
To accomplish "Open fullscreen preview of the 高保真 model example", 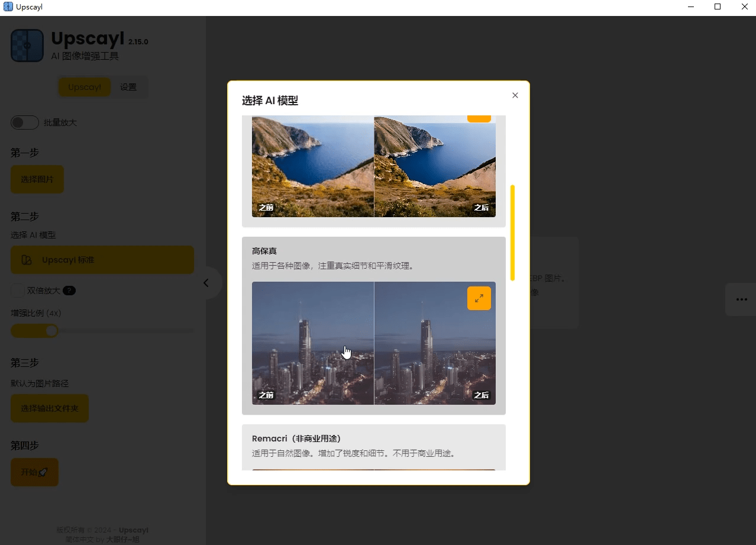I will pos(479,298).
